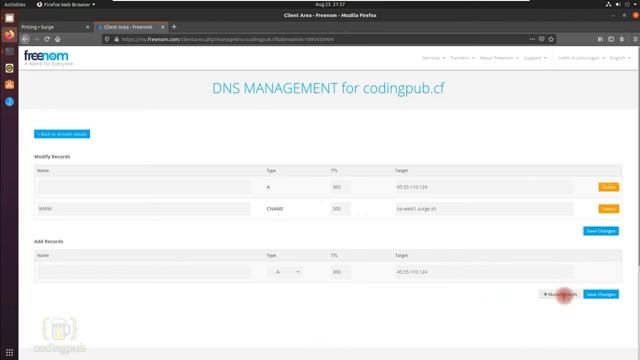Expand the Services menu
The image size is (640, 360).
pos(433,58)
